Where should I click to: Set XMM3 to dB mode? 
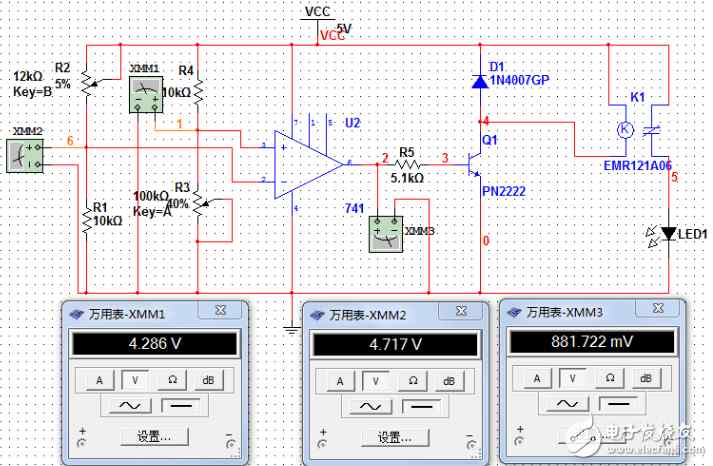coord(646,378)
